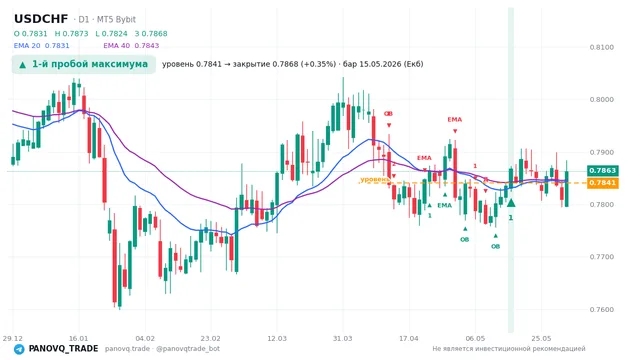Click the big green breakout triangle marker

pyautogui.click(x=511, y=202)
